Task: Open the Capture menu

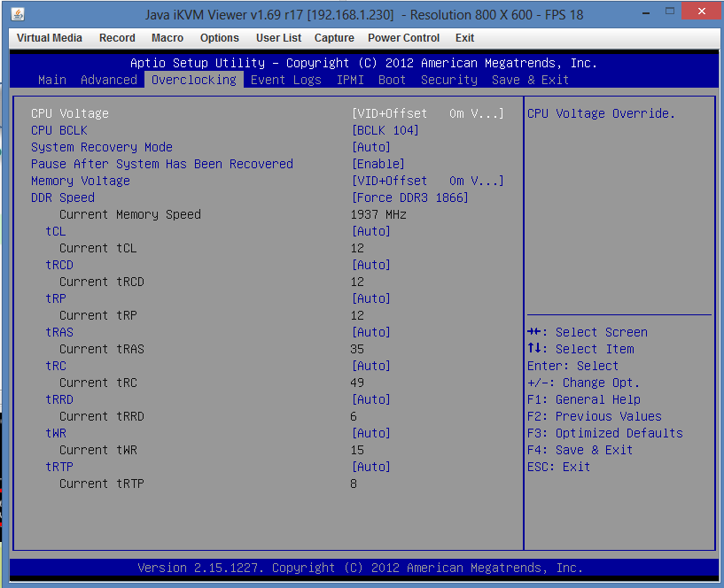Action: point(334,38)
